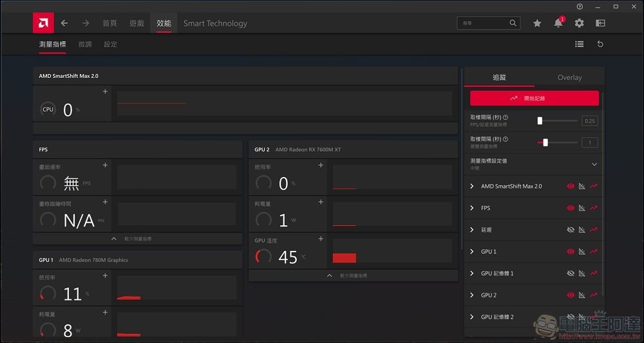Click the chart icon in AMD SmartShift row
Viewport: 644px width, 343px height.
coord(582,186)
